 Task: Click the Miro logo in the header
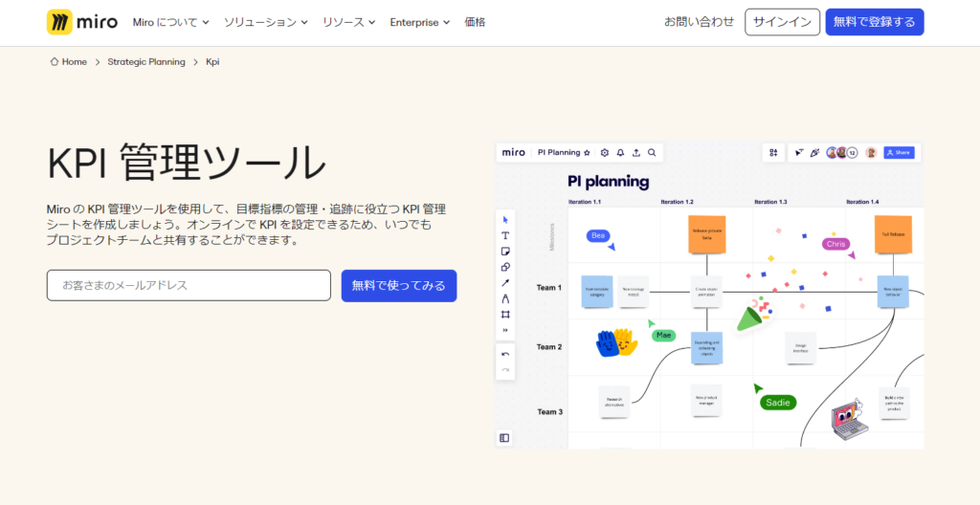pyautogui.click(x=81, y=22)
